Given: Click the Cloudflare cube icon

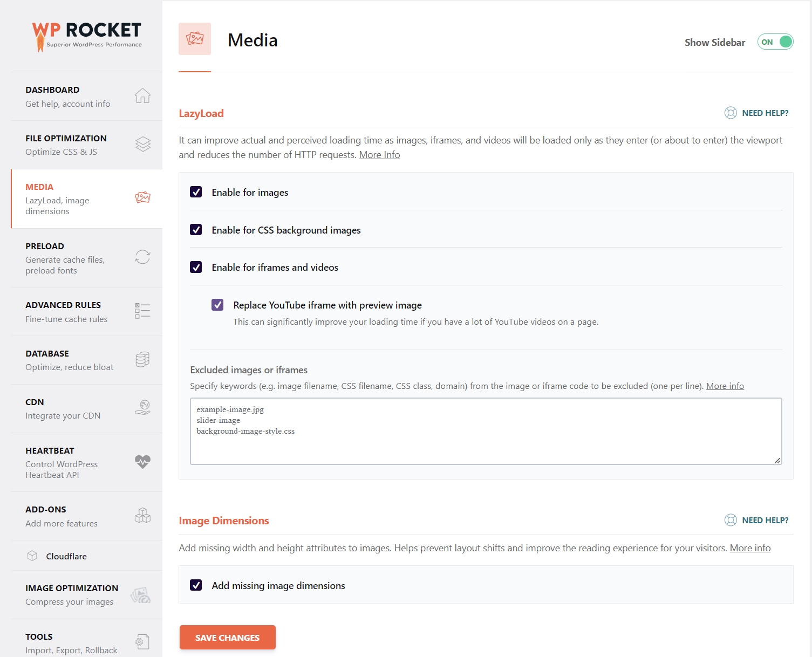Looking at the screenshot, I should (x=32, y=556).
